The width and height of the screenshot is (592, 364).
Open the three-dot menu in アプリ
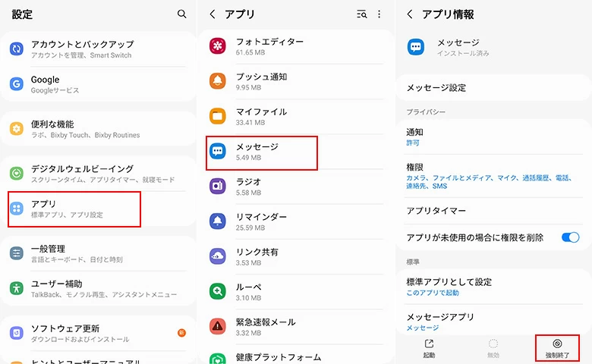point(379,14)
